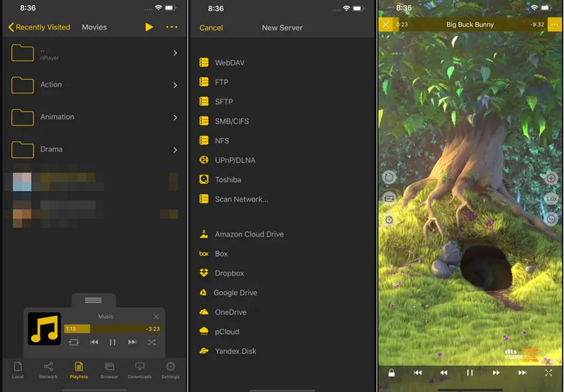Skip to next video
This screenshot has width=564, height=392.
[522, 372]
